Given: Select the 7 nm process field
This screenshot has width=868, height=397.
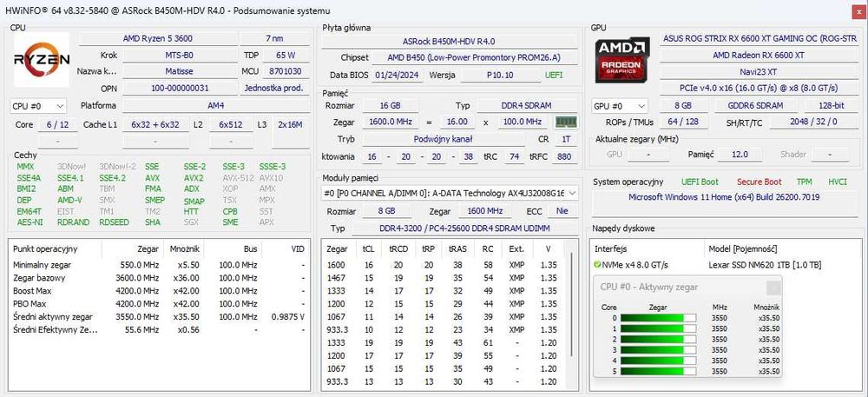Looking at the screenshot, I should [274, 39].
